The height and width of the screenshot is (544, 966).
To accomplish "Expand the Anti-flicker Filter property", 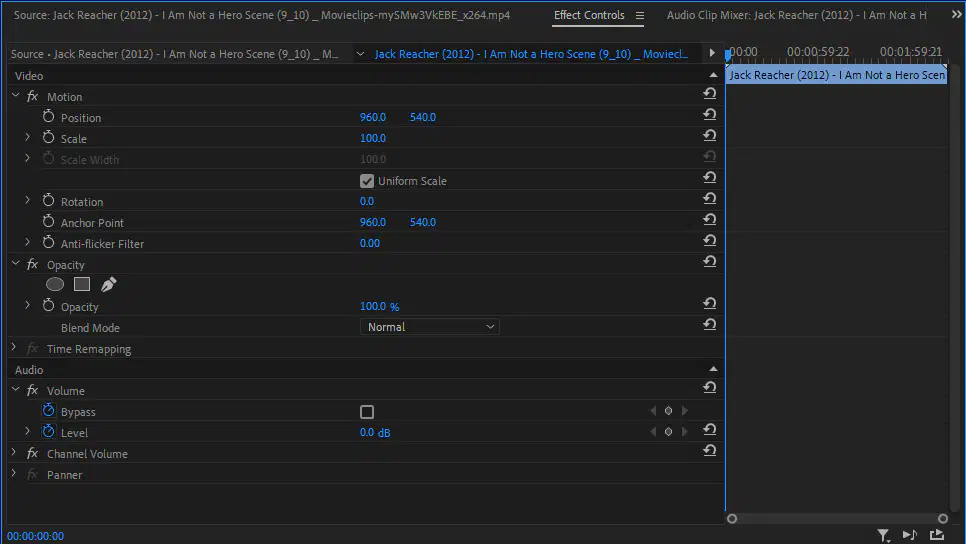I will click(x=27, y=242).
